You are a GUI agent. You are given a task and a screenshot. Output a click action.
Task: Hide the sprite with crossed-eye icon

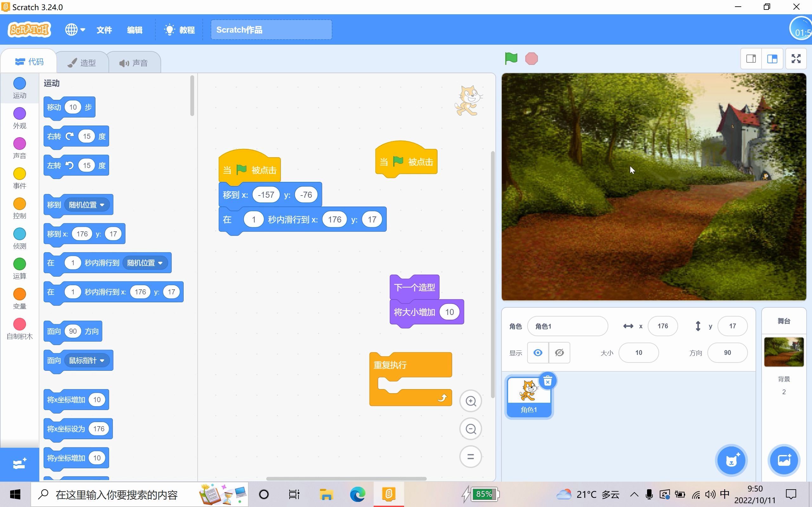[559, 353]
